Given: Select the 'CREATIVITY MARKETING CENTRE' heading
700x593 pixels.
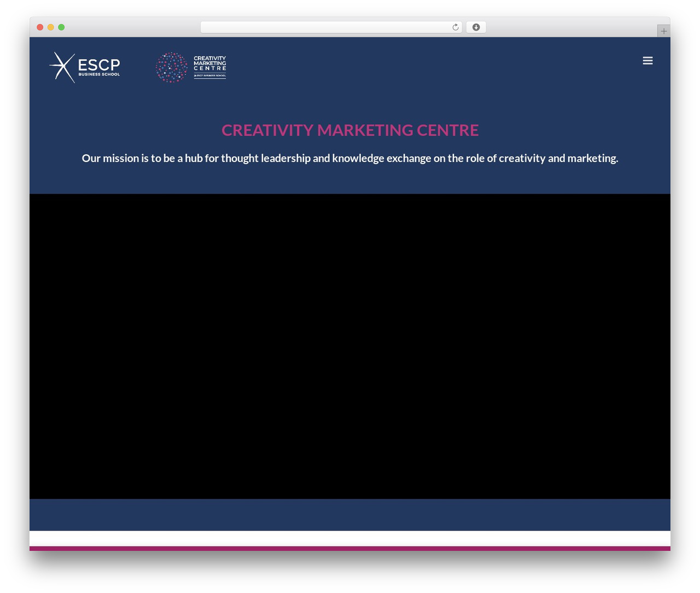Looking at the screenshot, I should tap(350, 130).
